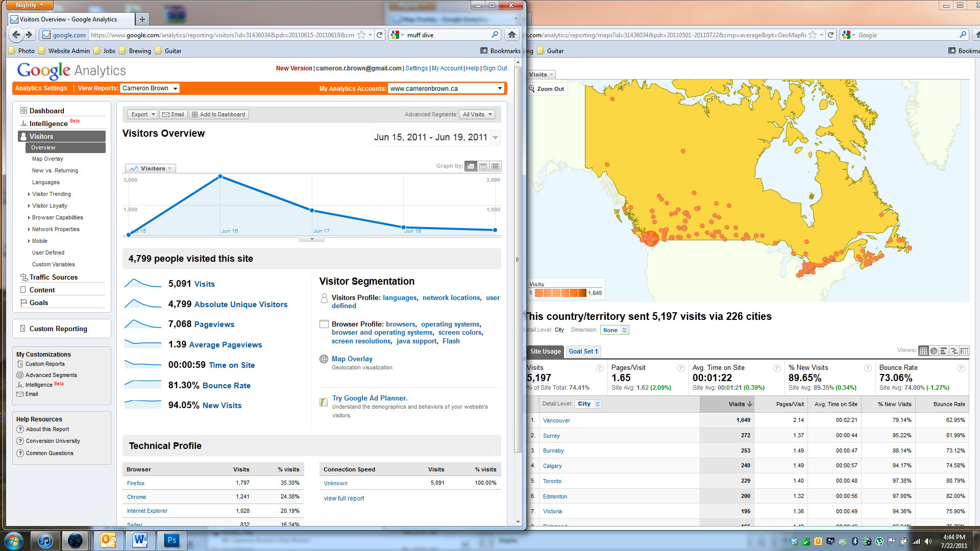The width and height of the screenshot is (980, 551).
Task: Graph visitors by week
Action: (483, 166)
